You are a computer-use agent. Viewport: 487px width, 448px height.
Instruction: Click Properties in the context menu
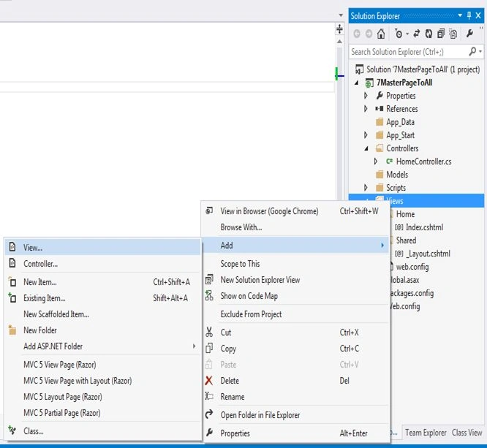pos(295,433)
